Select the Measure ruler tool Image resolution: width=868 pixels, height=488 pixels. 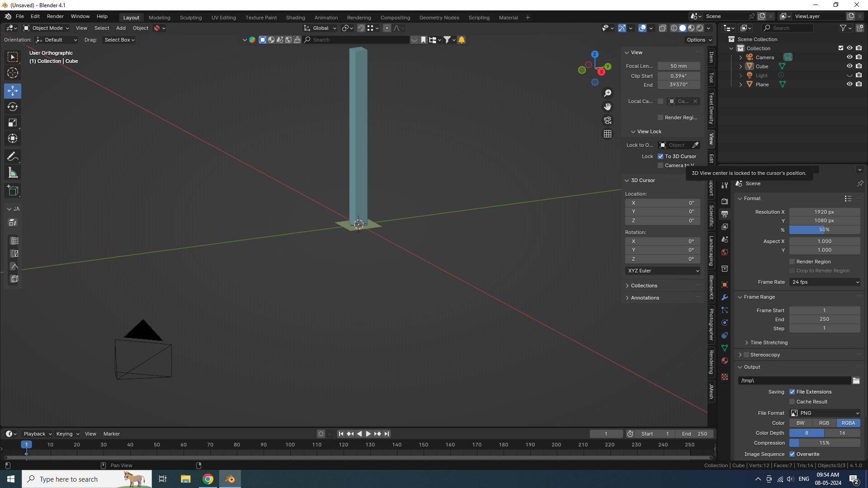(13, 173)
